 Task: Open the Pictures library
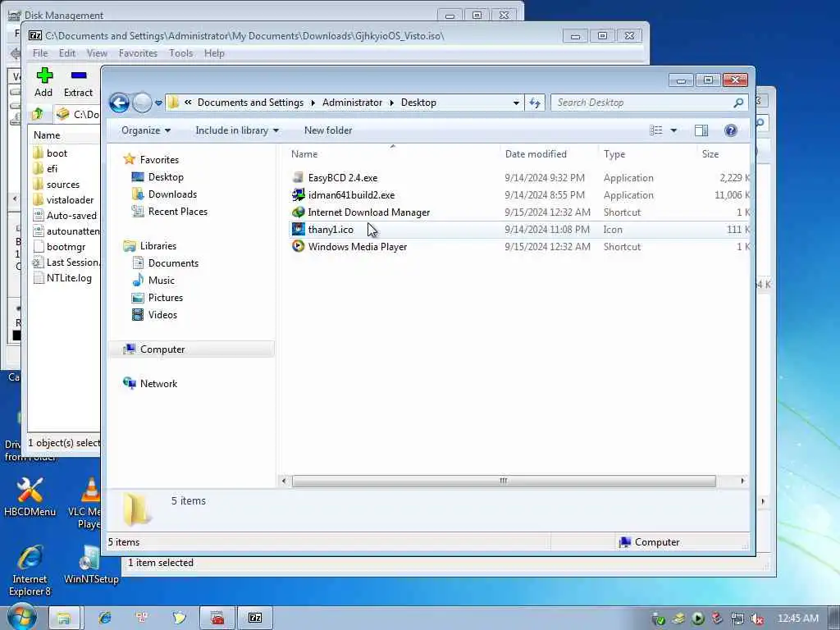click(165, 298)
